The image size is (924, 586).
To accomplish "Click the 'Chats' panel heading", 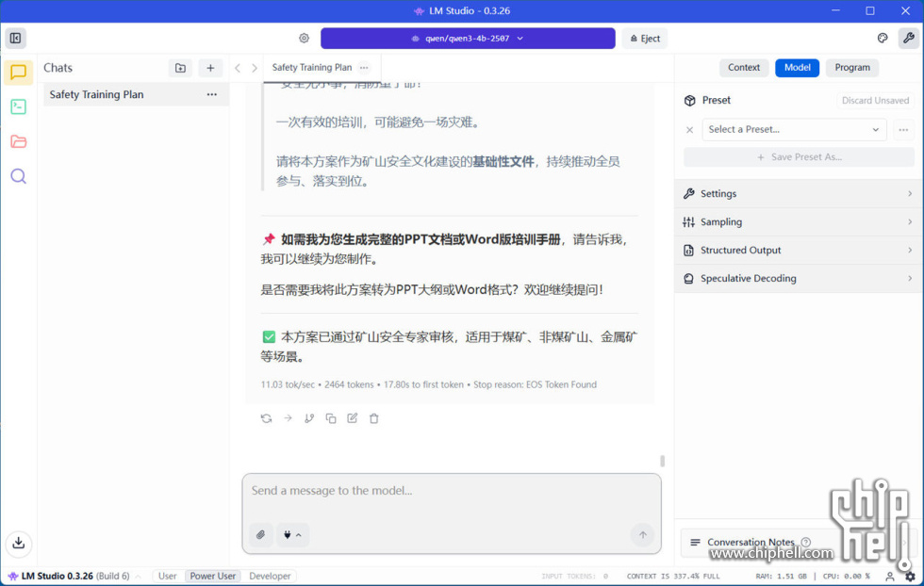I will pos(58,68).
